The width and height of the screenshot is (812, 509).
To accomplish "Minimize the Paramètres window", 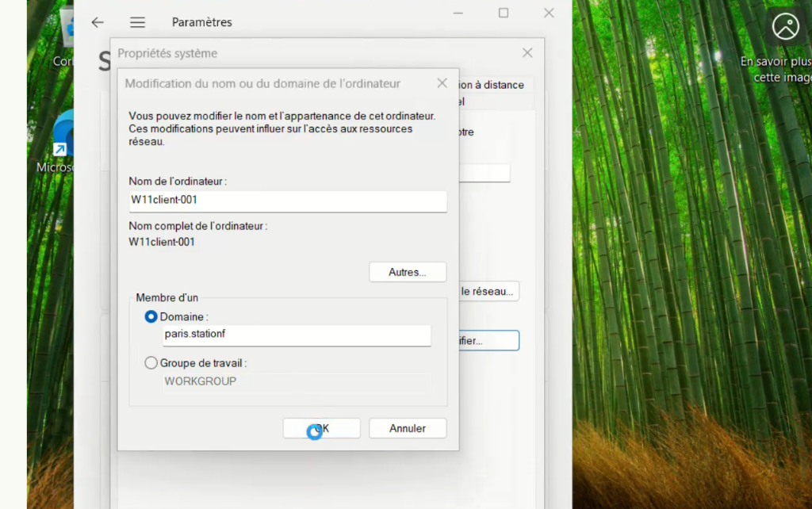I will coord(459,13).
